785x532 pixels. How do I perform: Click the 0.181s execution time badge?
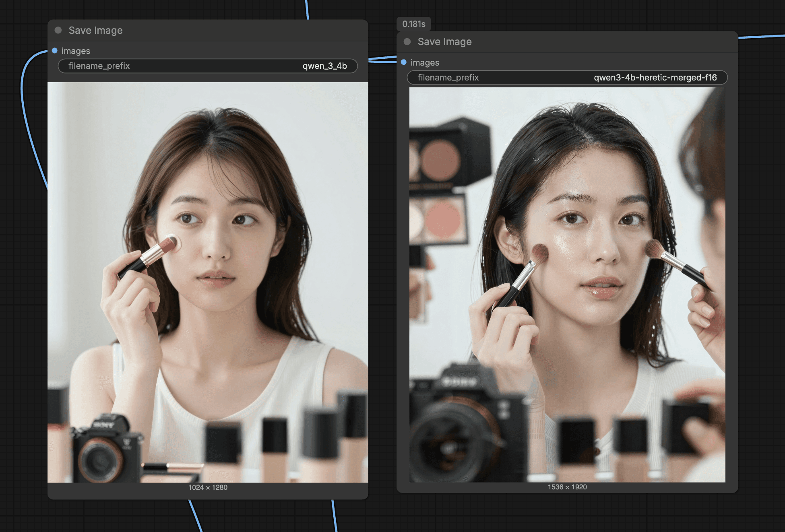pyautogui.click(x=413, y=24)
